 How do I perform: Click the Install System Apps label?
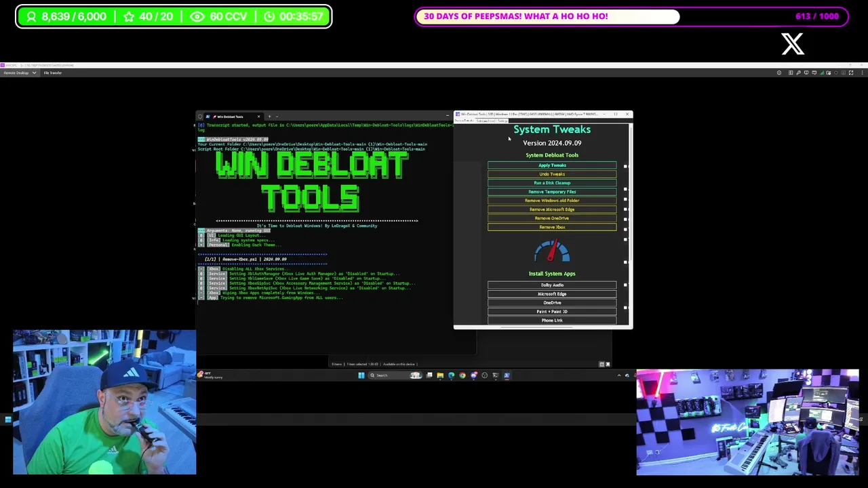(x=552, y=274)
